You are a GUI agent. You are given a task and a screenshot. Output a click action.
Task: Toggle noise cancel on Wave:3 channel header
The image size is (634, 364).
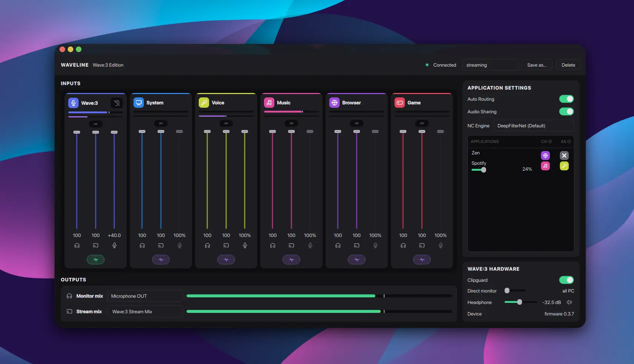click(x=117, y=103)
